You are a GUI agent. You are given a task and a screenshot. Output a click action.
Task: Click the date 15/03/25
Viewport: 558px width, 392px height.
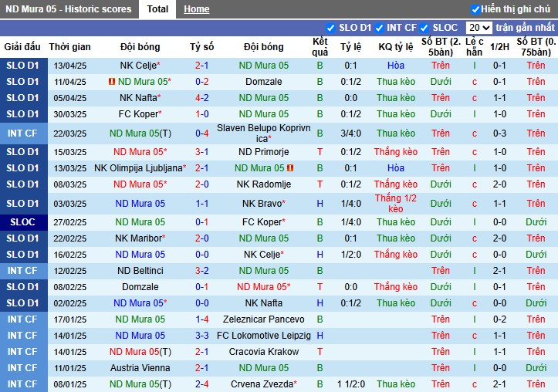tap(70, 152)
